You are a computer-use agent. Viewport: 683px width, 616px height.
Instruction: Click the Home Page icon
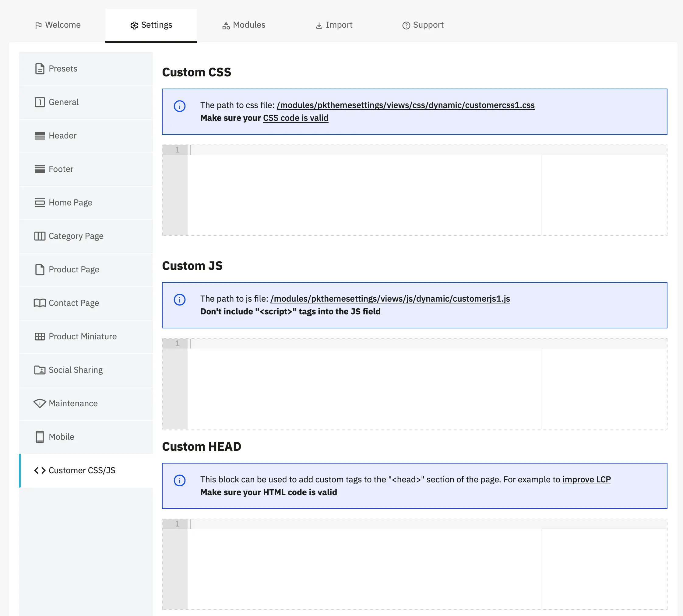(40, 203)
